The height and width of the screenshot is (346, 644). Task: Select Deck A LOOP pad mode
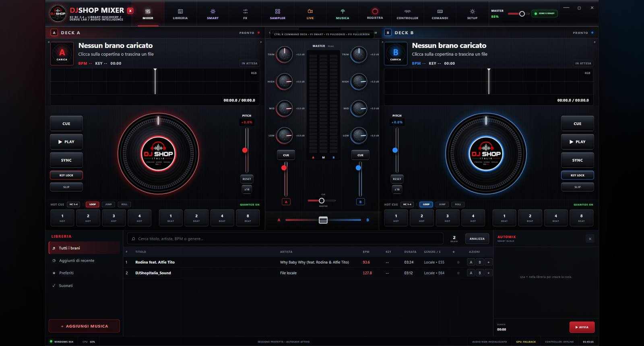tap(93, 204)
